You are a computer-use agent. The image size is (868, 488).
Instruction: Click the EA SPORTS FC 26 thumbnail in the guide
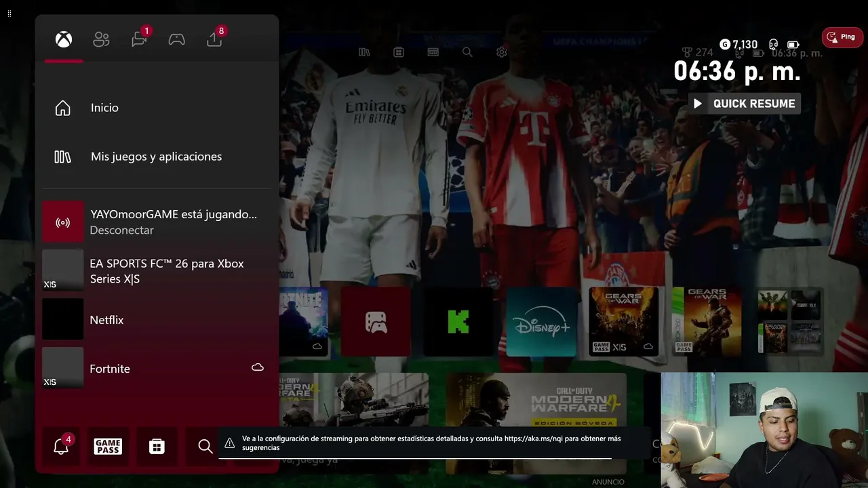click(63, 270)
